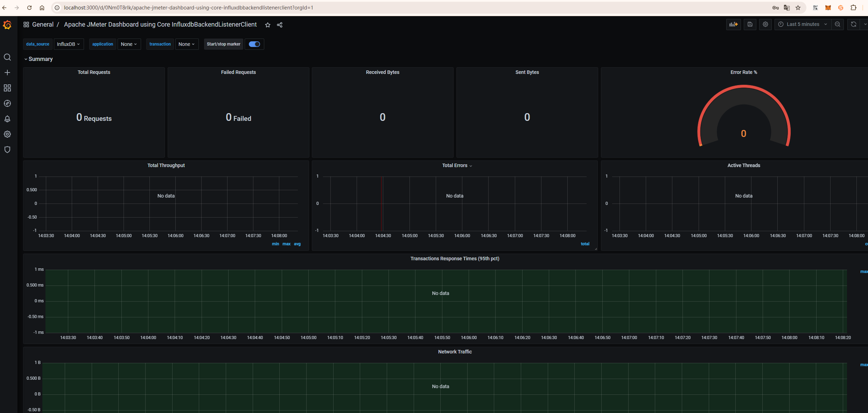Click the dashboards grid icon before General

[26, 25]
